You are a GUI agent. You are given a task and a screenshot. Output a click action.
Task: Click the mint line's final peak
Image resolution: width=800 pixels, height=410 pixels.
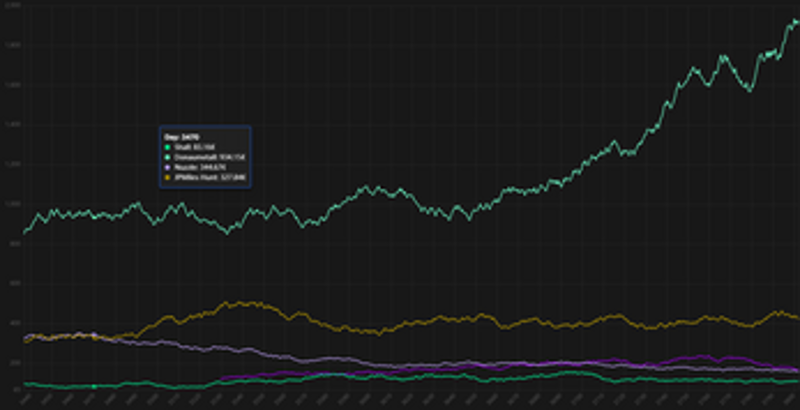[795, 21]
